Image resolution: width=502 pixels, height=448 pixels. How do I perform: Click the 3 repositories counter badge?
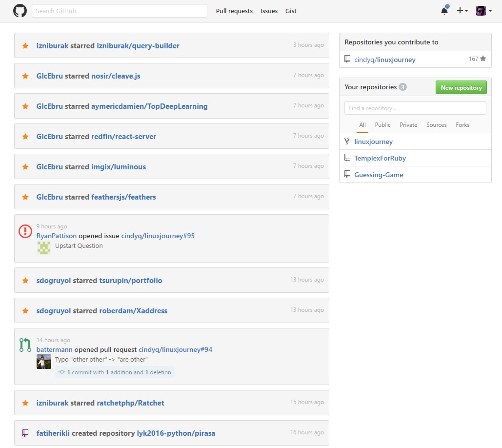[402, 87]
